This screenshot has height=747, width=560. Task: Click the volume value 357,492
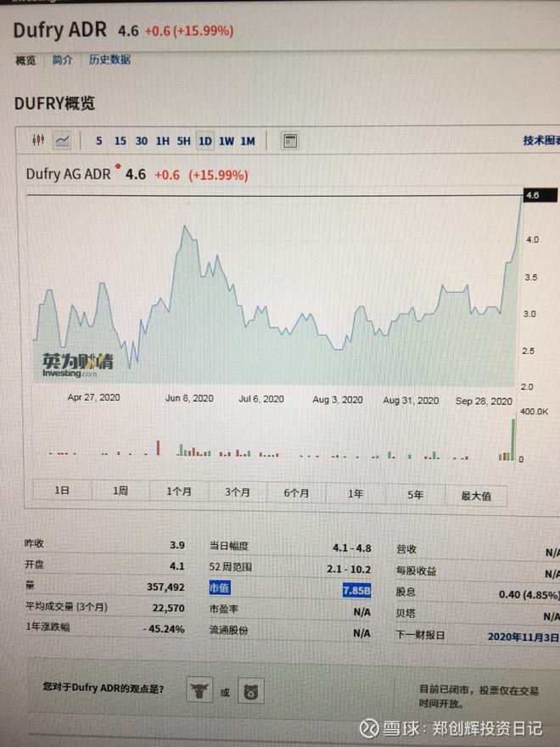coord(165,587)
